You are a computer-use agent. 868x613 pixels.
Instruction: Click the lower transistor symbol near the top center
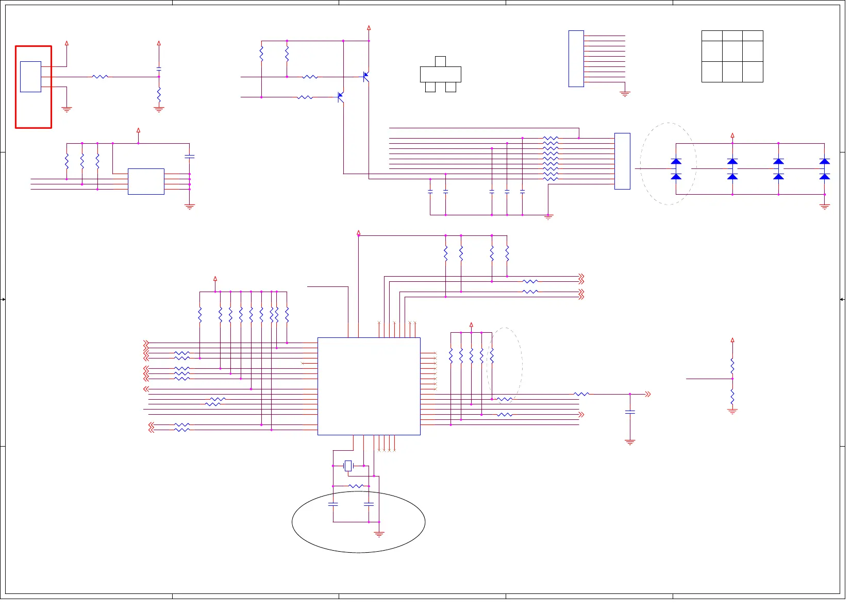tap(340, 97)
